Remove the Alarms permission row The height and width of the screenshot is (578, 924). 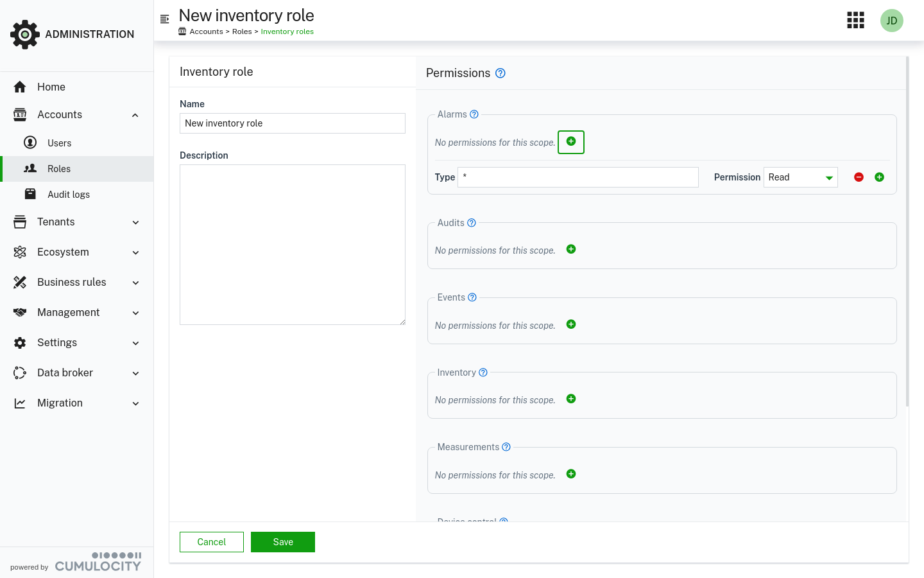click(x=859, y=177)
